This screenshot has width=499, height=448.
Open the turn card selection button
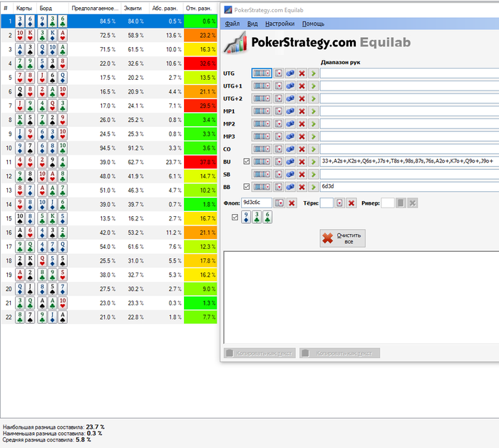[339, 203]
